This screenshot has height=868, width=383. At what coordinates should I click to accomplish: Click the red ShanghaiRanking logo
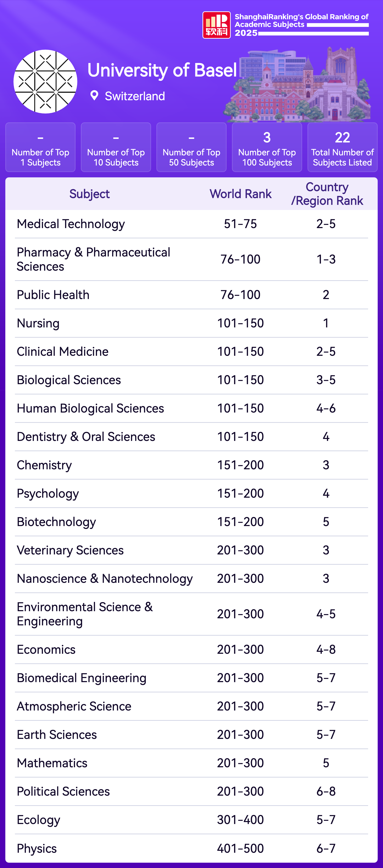tap(216, 25)
